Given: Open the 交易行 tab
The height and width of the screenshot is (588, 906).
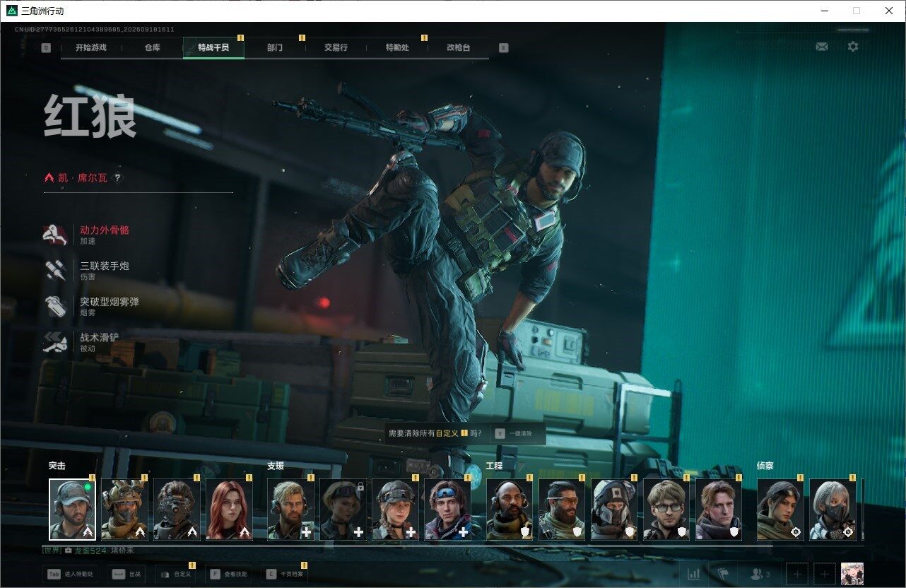Looking at the screenshot, I should coord(336,48).
